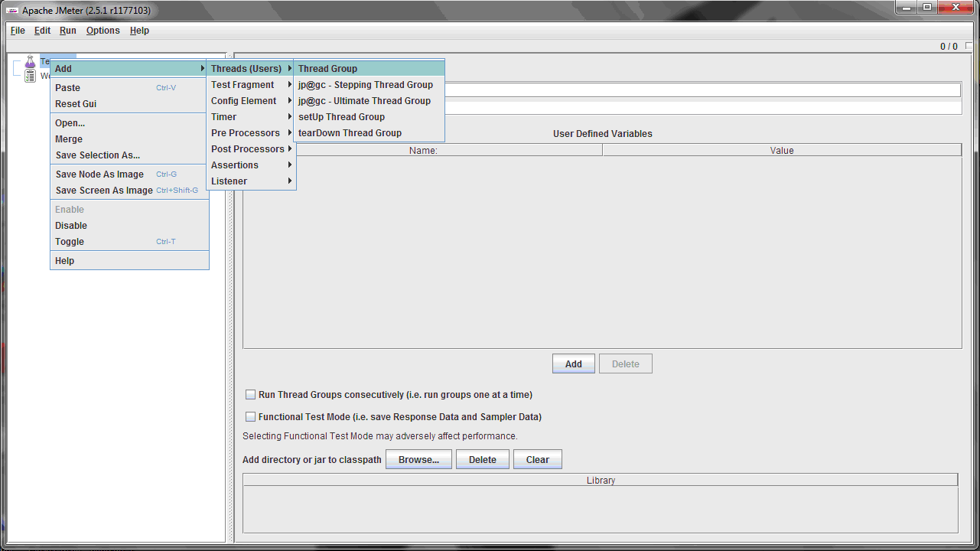The width and height of the screenshot is (980, 551).
Task: Choose Save Selection As...
Action: tap(129, 155)
